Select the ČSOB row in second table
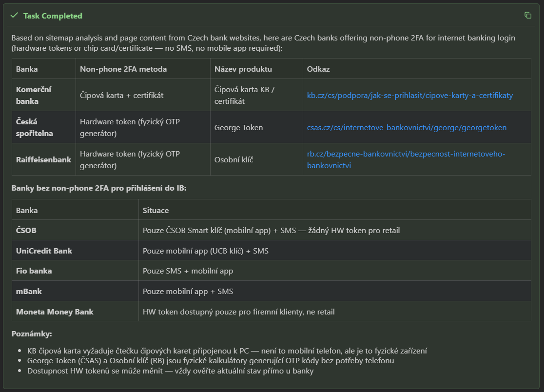 26,230
